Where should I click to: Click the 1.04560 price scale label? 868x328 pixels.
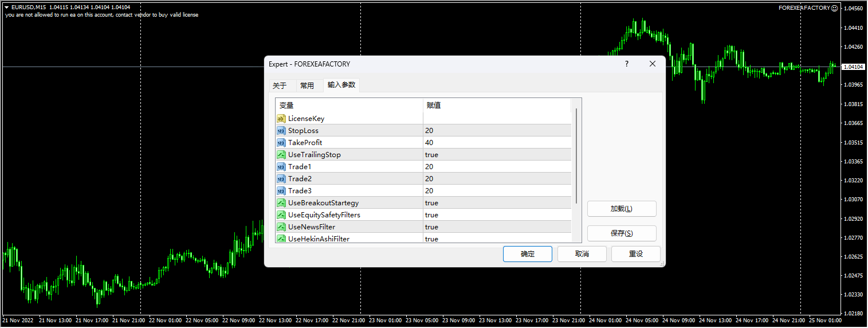tap(855, 9)
